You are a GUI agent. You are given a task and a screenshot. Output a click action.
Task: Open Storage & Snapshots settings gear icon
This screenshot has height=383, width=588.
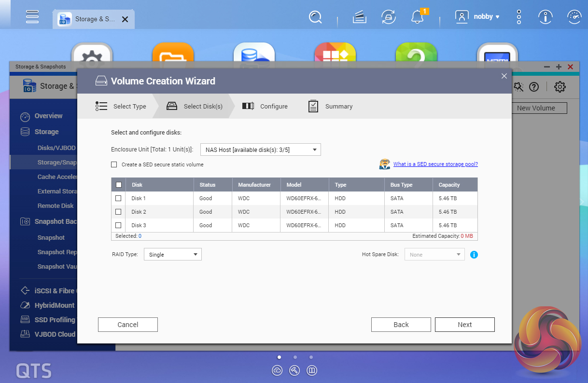coord(560,87)
